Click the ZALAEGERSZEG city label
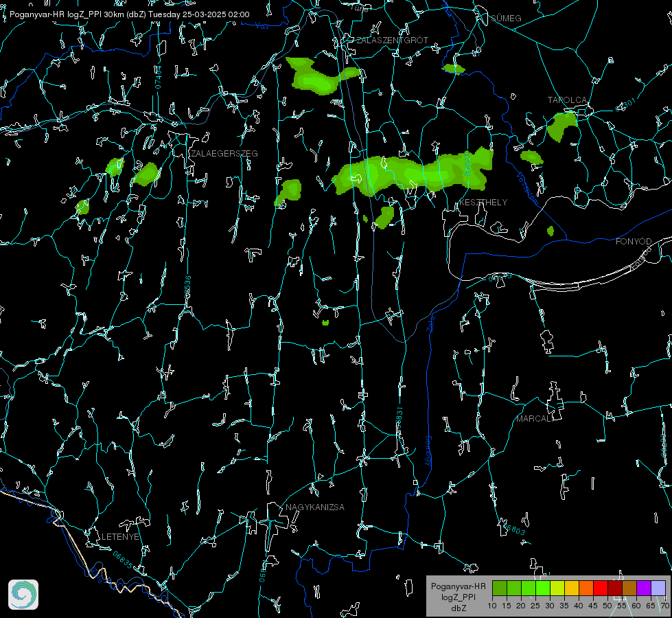 coord(224,153)
